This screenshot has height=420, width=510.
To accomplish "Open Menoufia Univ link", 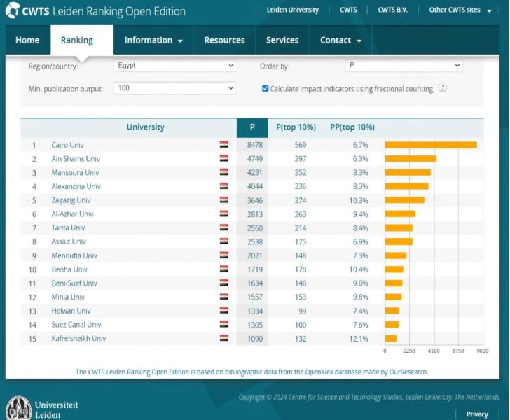I will (x=74, y=255).
